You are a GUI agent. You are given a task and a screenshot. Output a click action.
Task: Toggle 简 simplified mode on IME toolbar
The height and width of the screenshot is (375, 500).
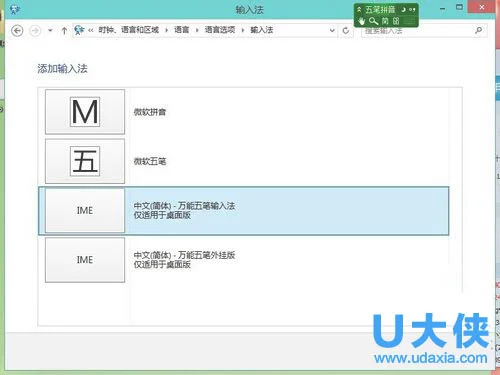tap(385, 21)
